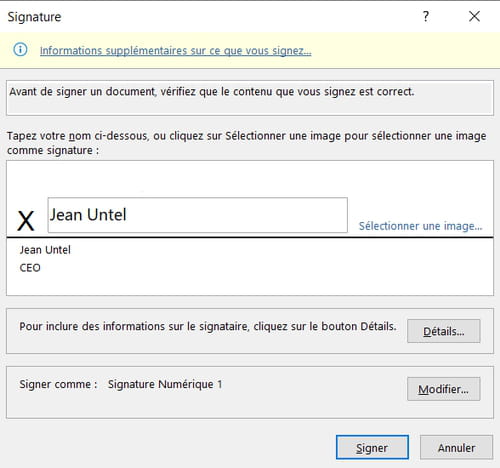
Task: Click the 'Pour inclure des informations' description text
Action: coord(208,326)
